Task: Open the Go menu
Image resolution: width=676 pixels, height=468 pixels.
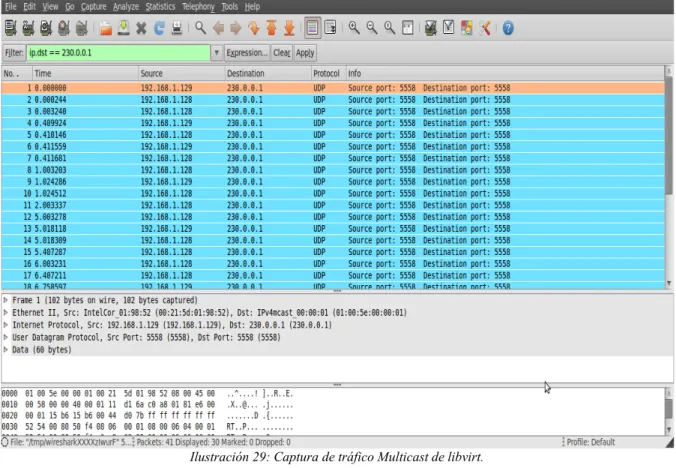Action: (69, 6)
